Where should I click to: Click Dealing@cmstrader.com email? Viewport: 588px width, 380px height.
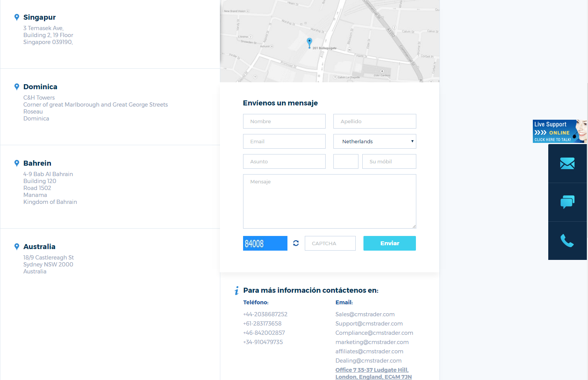[x=368, y=361]
